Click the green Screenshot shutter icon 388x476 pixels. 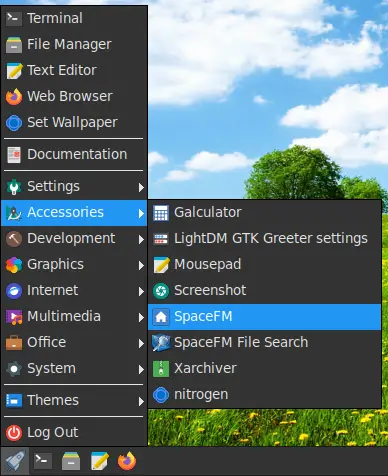pyautogui.click(x=161, y=291)
